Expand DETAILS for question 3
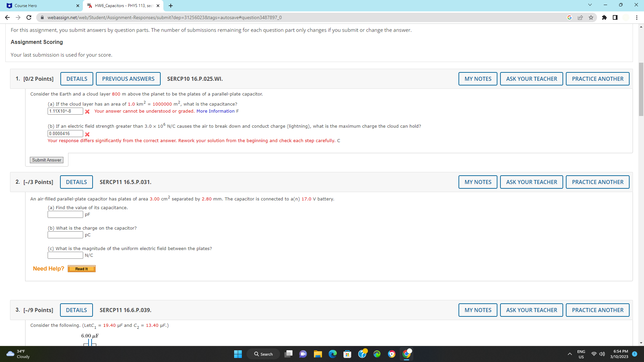The height and width of the screenshot is (362, 644). pyautogui.click(x=76, y=310)
